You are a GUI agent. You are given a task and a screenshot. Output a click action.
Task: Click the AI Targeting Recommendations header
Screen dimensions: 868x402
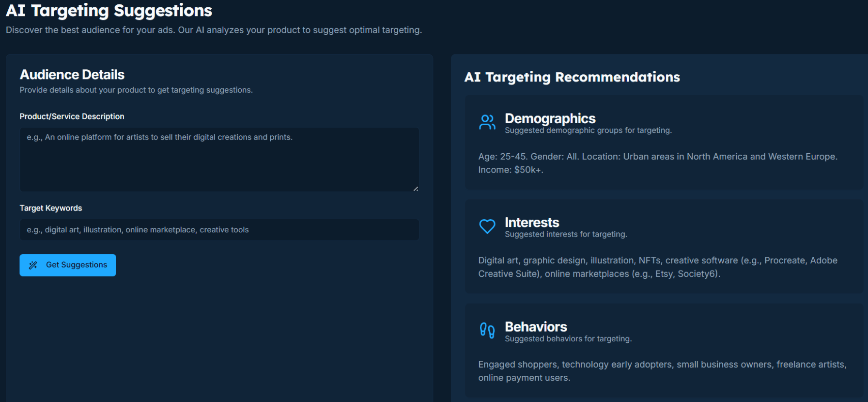click(x=573, y=77)
